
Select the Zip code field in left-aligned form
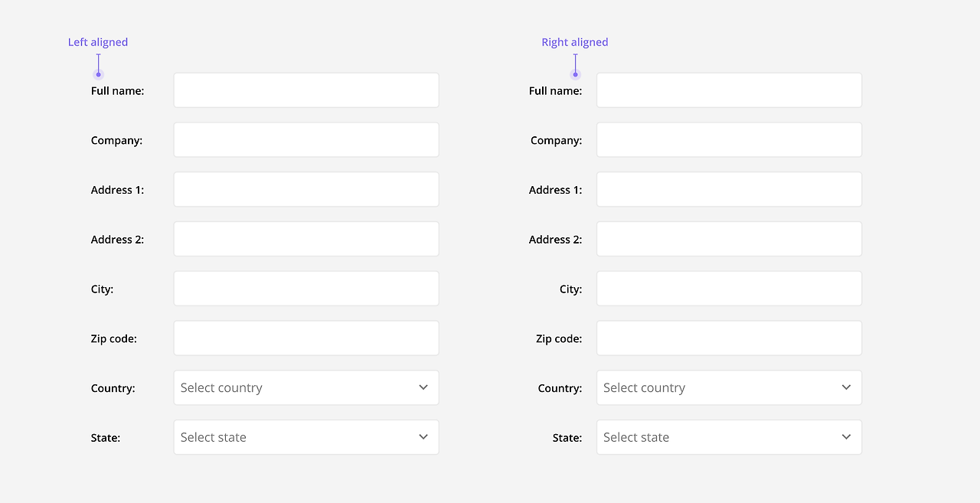306,338
